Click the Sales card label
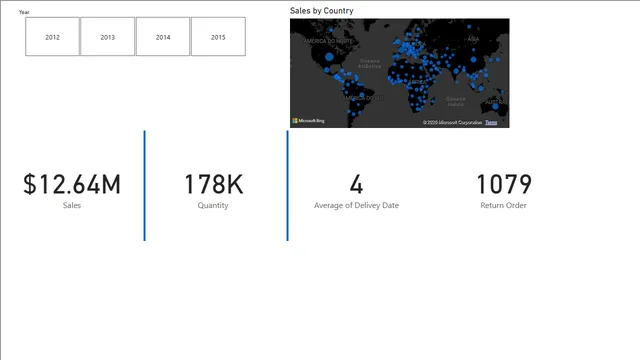 [72, 205]
